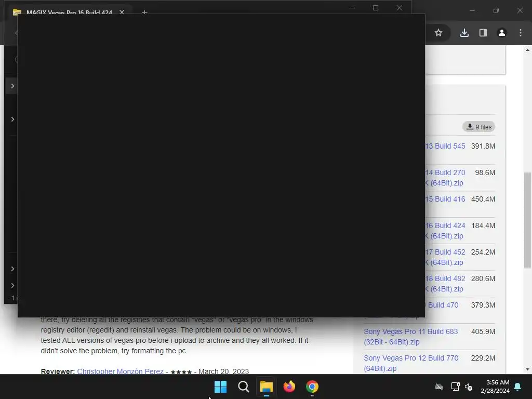Open the 16 Build 424 download link

tap(445, 231)
